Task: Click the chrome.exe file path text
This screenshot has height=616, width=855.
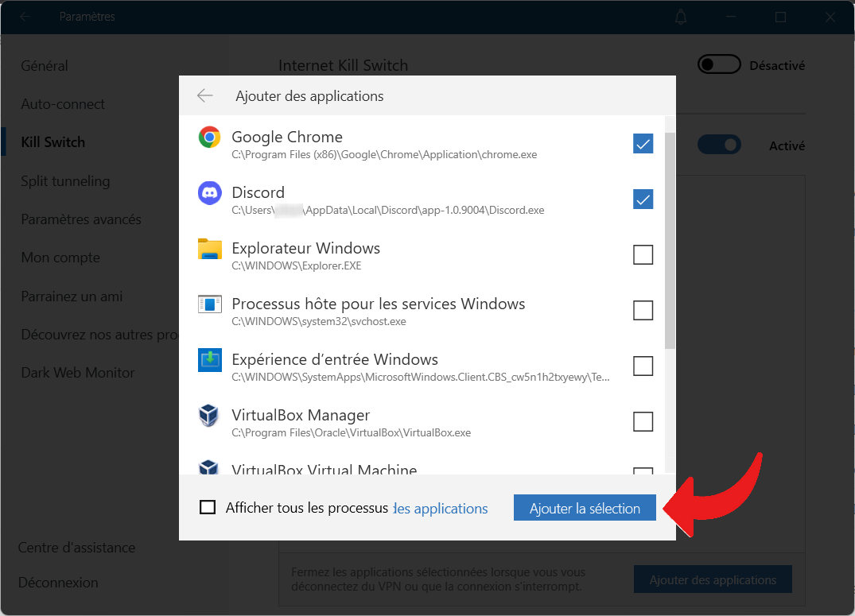Action: point(384,155)
